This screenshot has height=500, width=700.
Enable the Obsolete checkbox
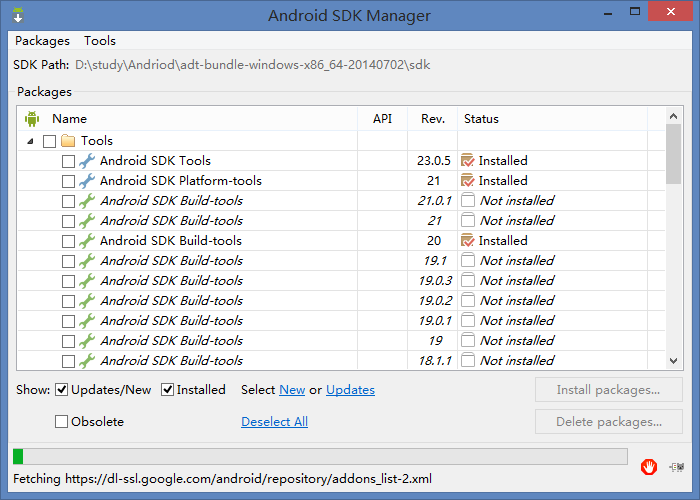coord(61,421)
